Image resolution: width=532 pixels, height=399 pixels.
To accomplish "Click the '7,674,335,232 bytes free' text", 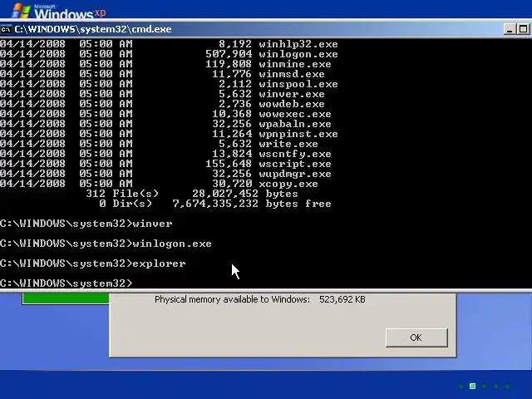I will [252, 204].
